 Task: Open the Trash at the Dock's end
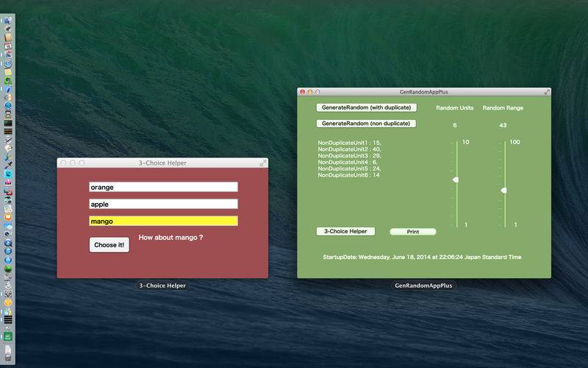click(x=8, y=358)
